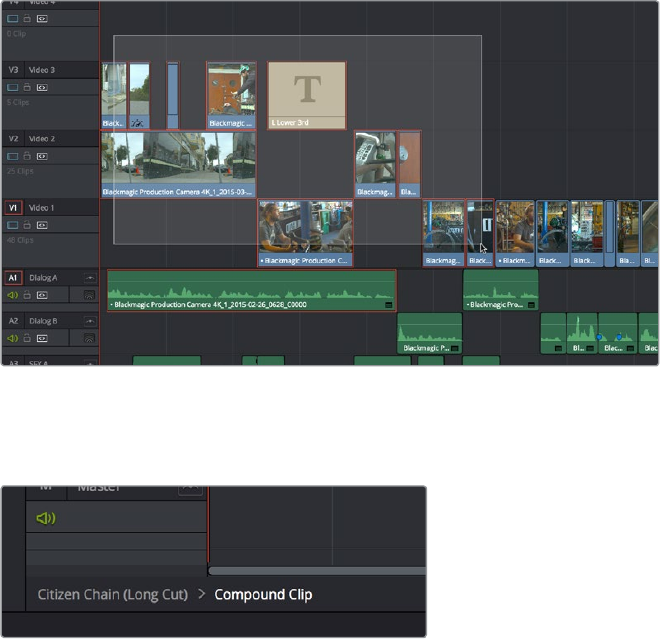Disable the Video 1 track
The image size is (660, 639).
[x=13, y=225]
